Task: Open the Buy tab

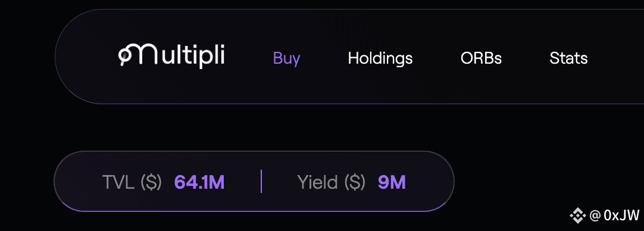Action: coord(287,58)
